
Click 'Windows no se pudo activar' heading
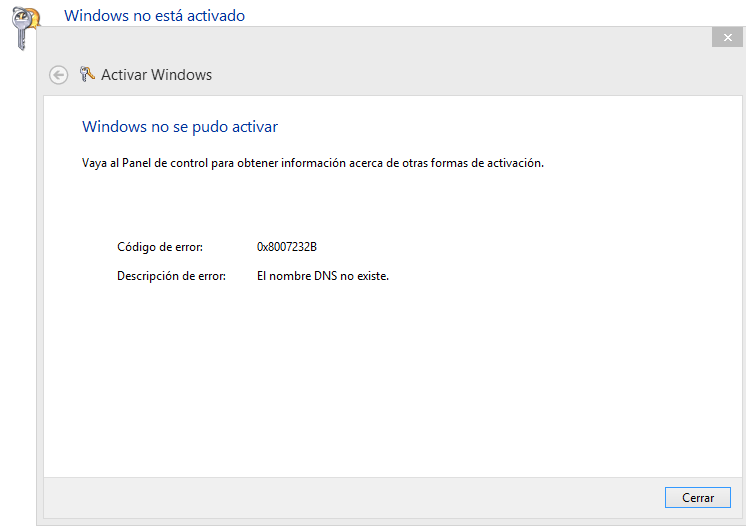180,127
